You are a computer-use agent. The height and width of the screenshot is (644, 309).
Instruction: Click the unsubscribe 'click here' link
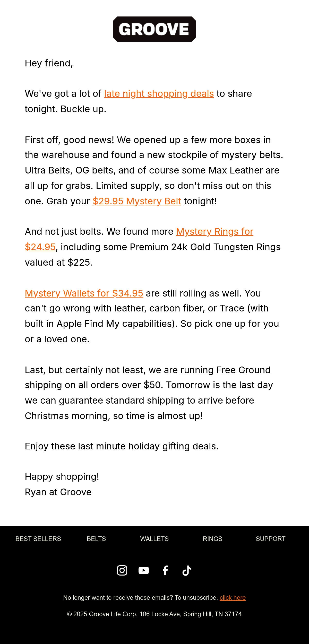tap(233, 598)
